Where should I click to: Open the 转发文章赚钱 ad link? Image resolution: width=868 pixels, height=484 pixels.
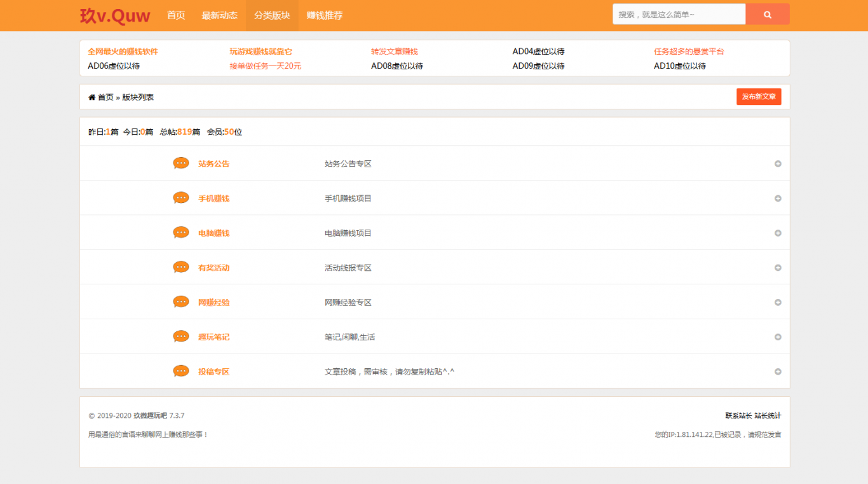point(395,52)
